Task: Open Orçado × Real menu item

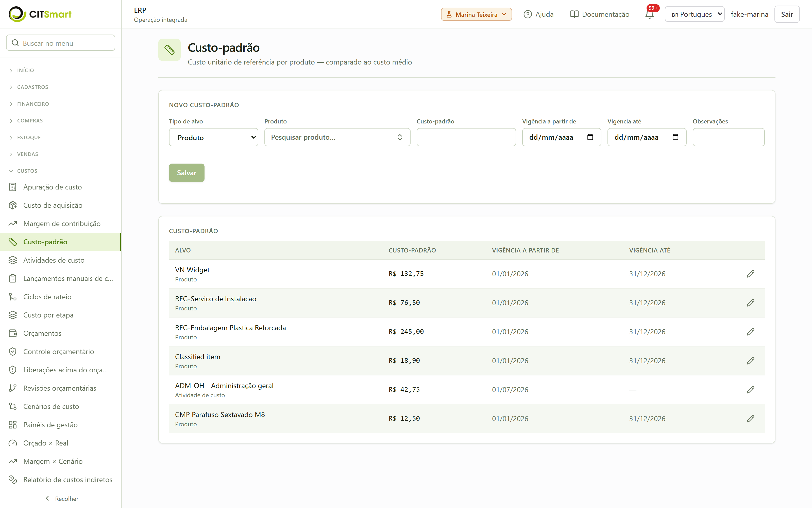Action: [x=61, y=443]
